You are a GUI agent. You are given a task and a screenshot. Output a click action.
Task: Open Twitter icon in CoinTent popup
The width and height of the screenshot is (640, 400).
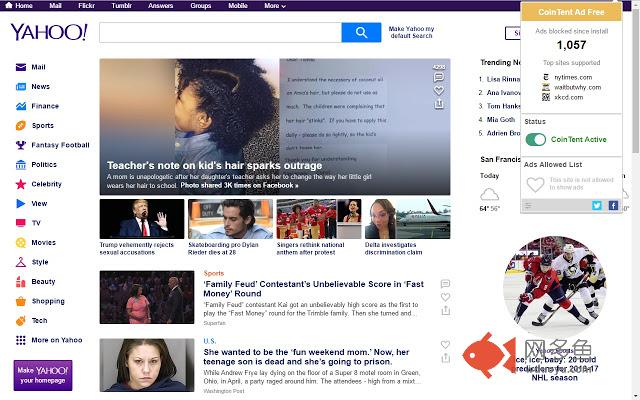[x=597, y=205]
